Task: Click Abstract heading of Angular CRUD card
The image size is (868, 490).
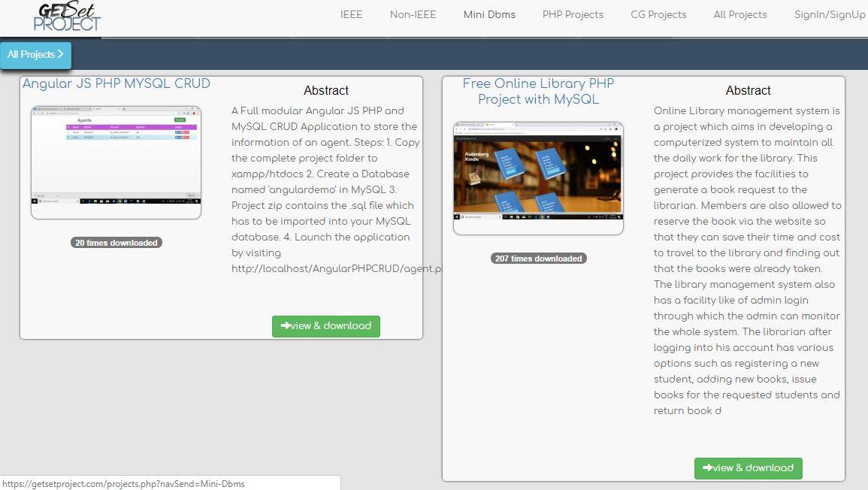Action: coord(326,90)
